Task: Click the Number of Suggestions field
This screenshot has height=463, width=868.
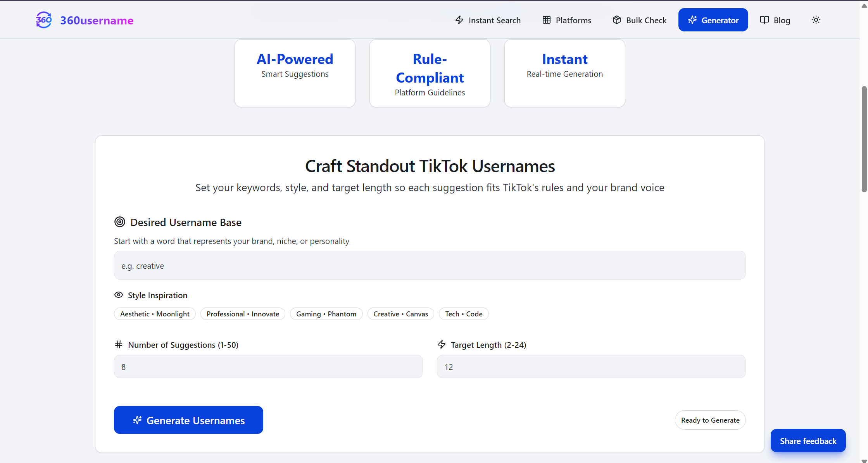Action: pos(268,366)
